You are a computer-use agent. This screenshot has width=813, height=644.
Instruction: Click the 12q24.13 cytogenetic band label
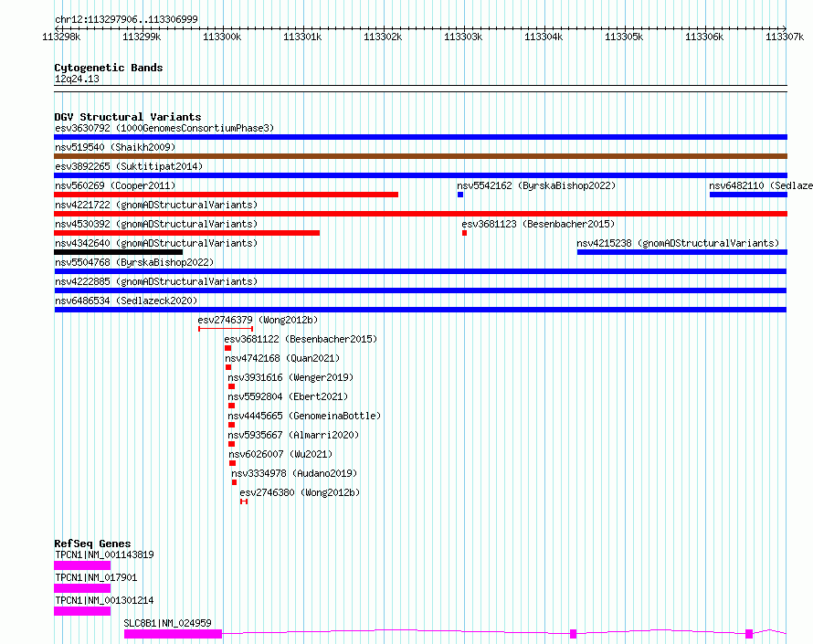click(x=77, y=79)
